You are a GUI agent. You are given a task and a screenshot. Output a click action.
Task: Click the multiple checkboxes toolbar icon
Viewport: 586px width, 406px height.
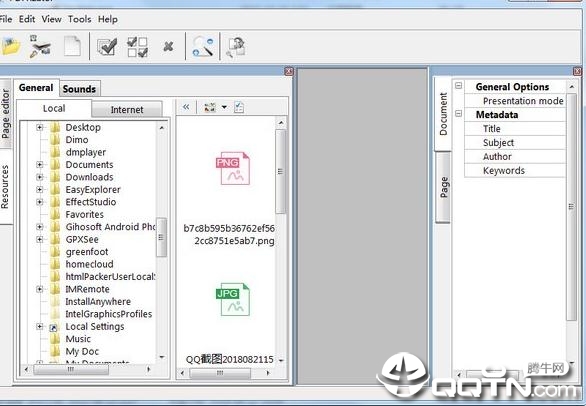(x=138, y=47)
